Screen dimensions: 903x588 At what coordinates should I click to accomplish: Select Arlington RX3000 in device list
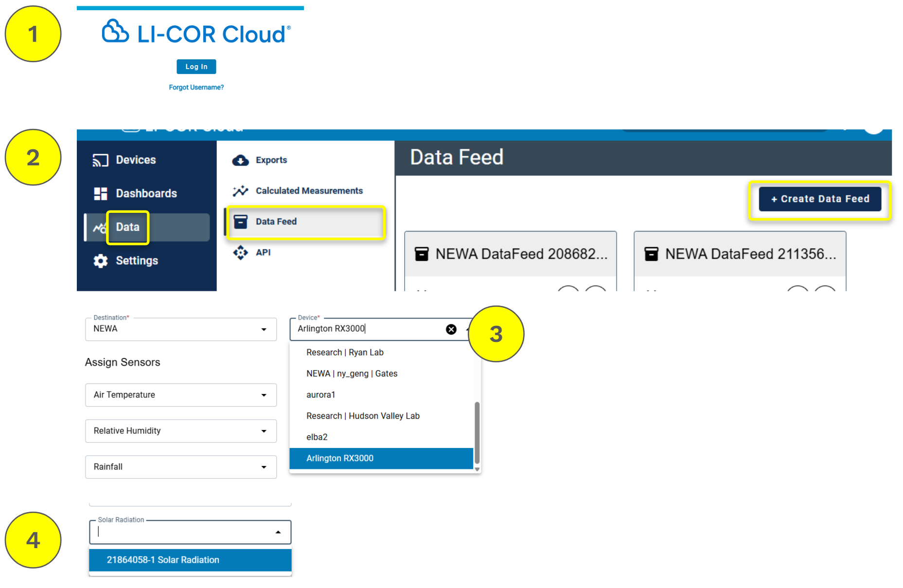[x=381, y=459]
